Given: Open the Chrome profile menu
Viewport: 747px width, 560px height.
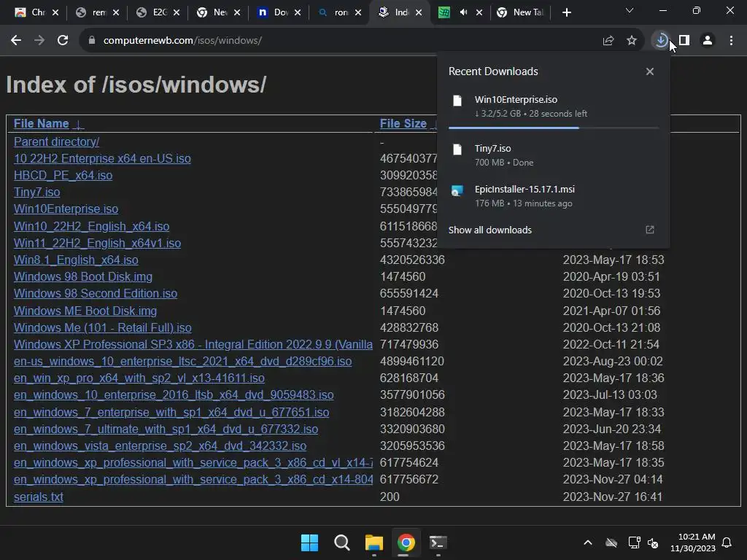Looking at the screenshot, I should click(x=708, y=41).
